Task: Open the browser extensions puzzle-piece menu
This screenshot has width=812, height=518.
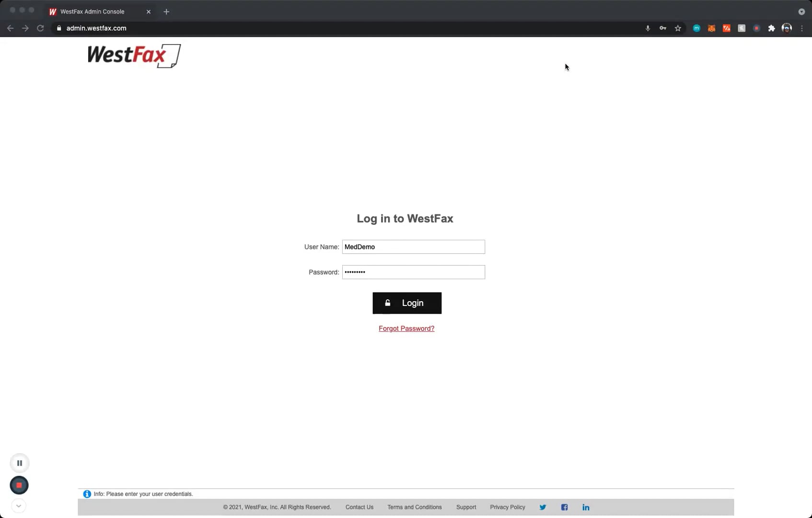Action: pos(772,28)
